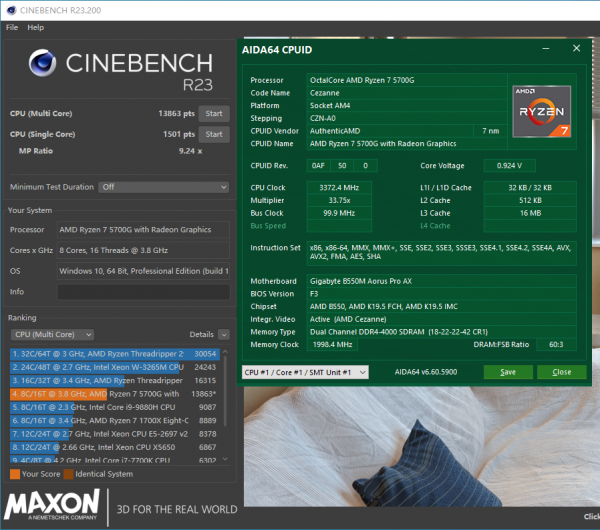Viewport: 600px width, 530px height.
Task: Click the MP Ratio 9.24 x value
Action: coord(190,151)
